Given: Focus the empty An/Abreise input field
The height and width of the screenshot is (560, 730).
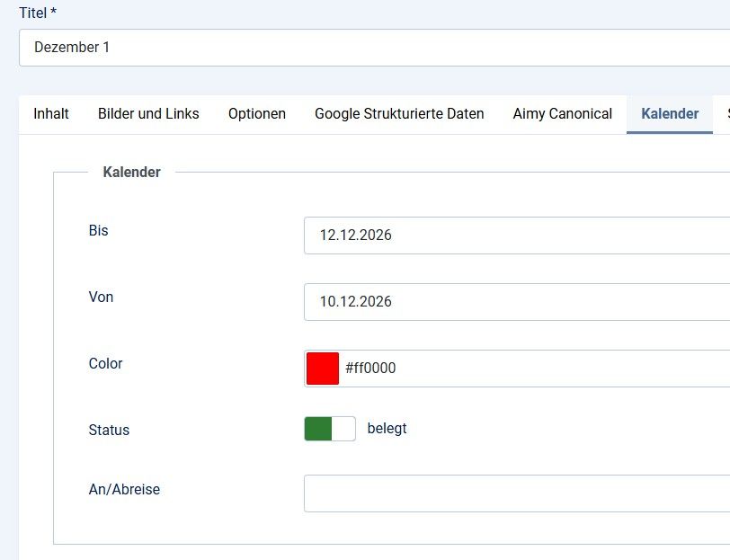Looking at the screenshot, I should pyautogui.click(x=517, y=493).
